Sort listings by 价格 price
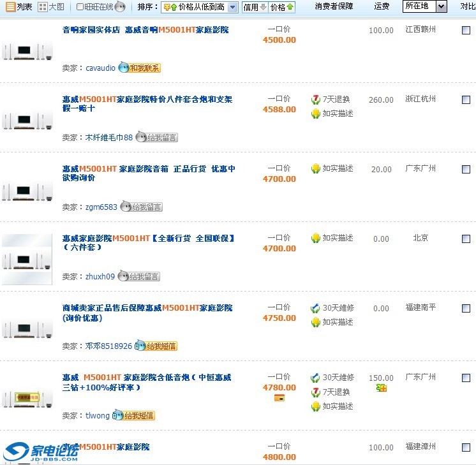Image resolution: width=476 pixels, height=465 pixels. pyautogui.click(x=282, y=7)
